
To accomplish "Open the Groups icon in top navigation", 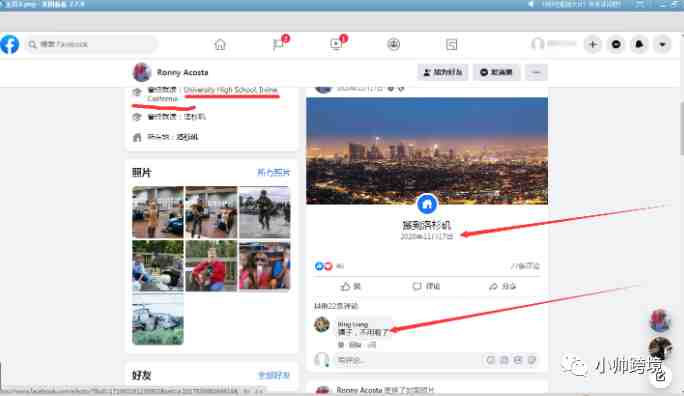I will coord(393,44).
